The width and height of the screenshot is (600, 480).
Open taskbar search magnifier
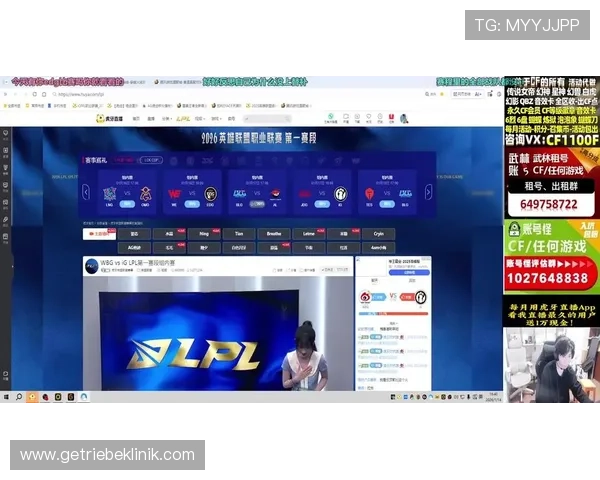point(19,397)
